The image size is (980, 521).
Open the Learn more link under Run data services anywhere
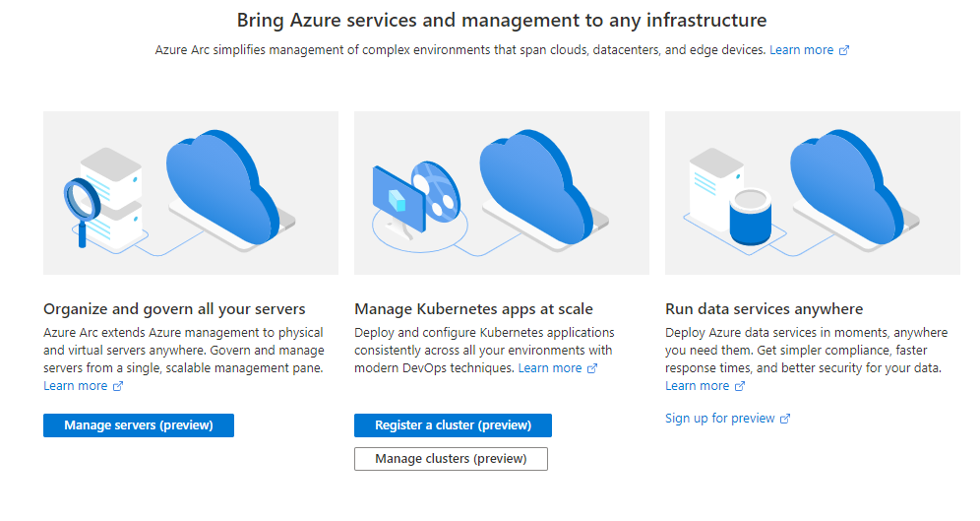(x=697, y=386)
